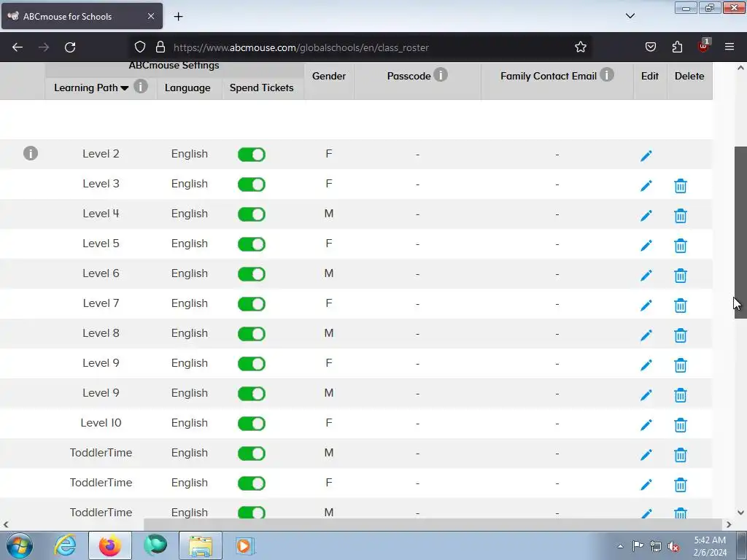
Task: Edit the ToddlerTime female student row
Action: click(x=646, y=485)
